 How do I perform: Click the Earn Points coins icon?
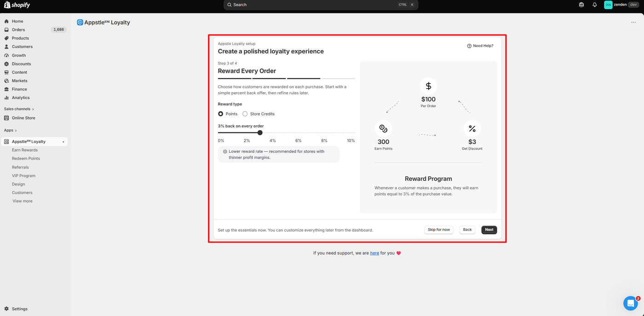click(383, 129)
